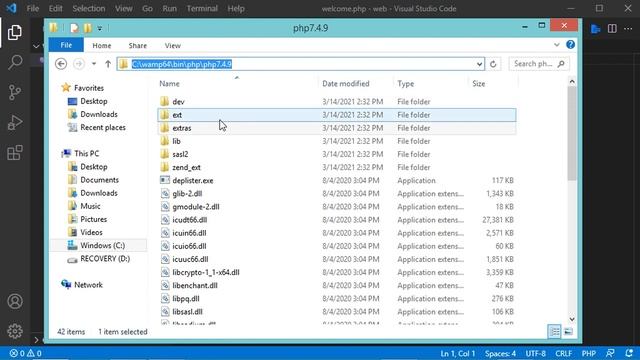Image resolution: width=640 pixels, height=360 pixels.
Task: Select Documents under This PC
Action: (99, 180)
